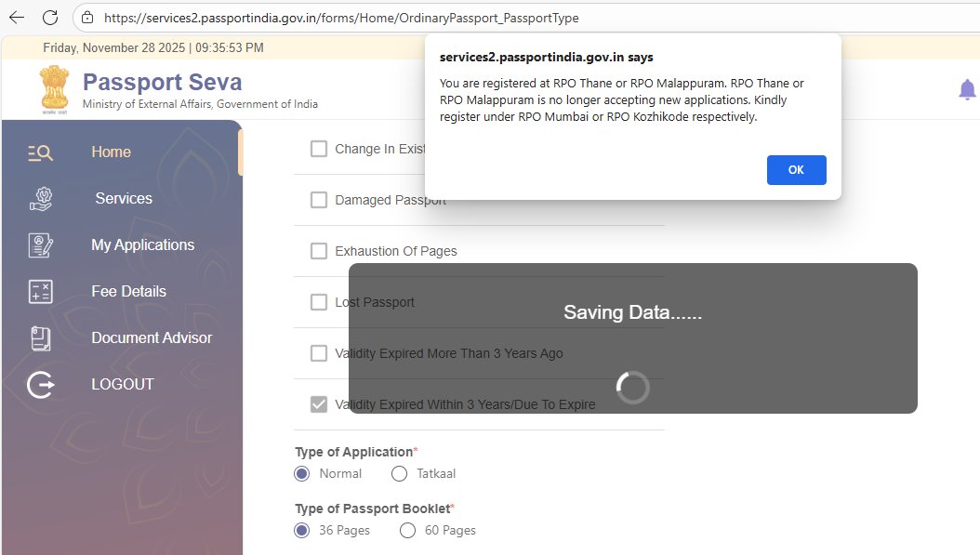Enable the Exhaustion Of Pages checkbox

(319, 251)
